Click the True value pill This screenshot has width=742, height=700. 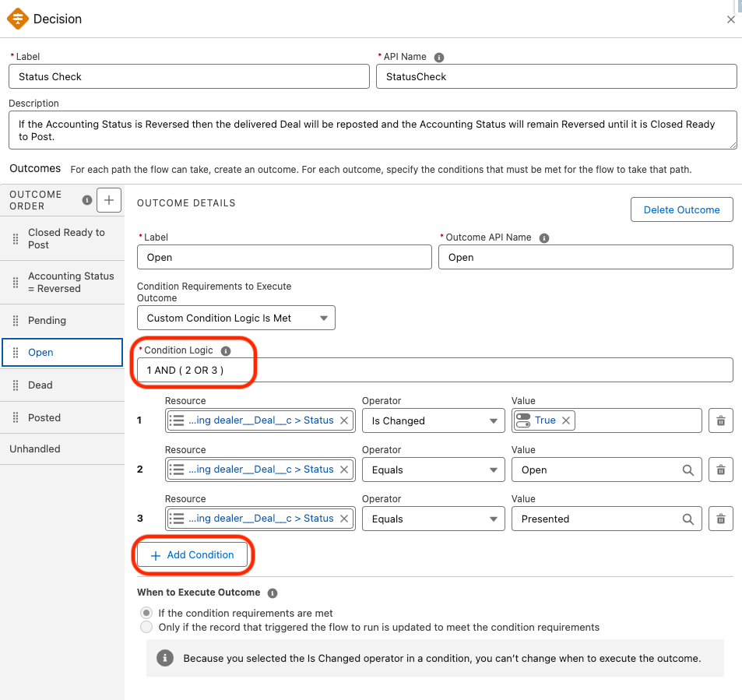click(544, 420)
